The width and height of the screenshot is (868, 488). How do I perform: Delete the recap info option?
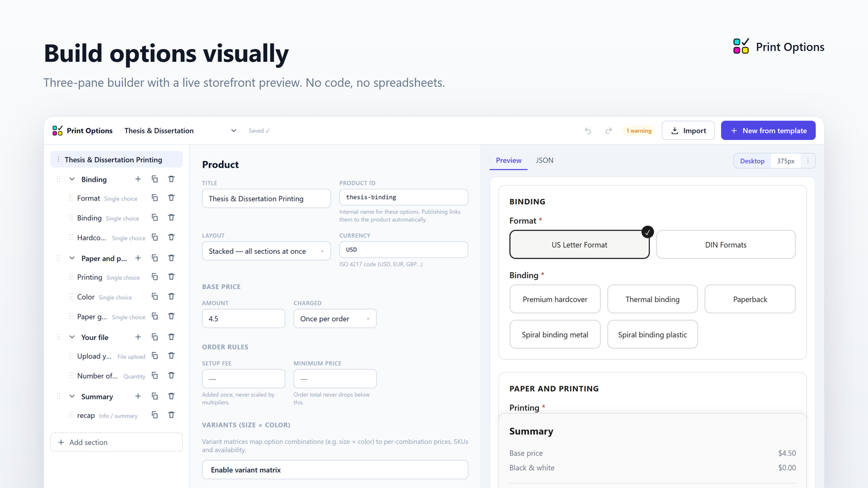click(x=171, y=415)
